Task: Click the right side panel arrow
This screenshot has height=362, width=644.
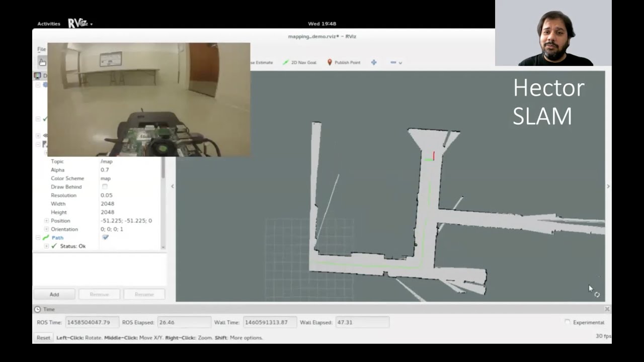Action: point(608,186)
